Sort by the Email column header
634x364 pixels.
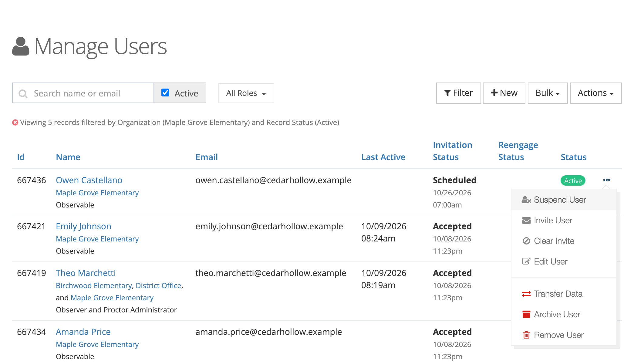207,157
